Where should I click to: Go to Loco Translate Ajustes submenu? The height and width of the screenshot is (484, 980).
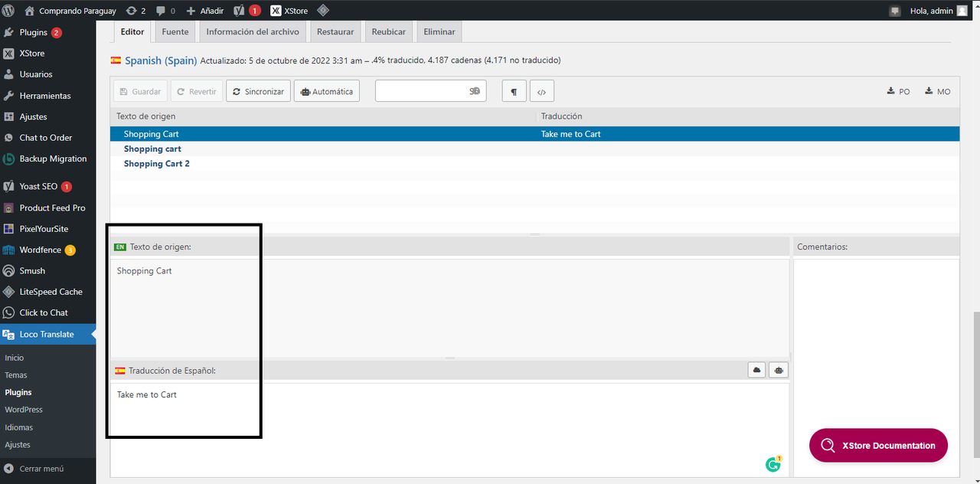[x=18, y=445]
